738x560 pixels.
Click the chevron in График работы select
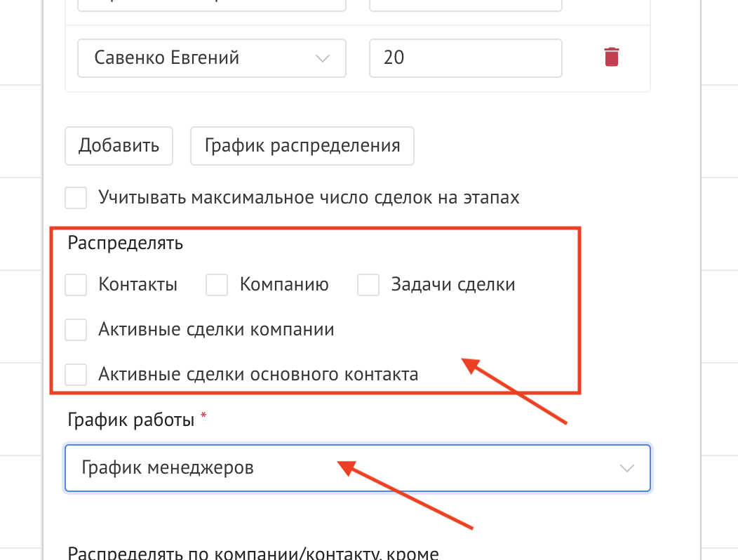(626, 468)
